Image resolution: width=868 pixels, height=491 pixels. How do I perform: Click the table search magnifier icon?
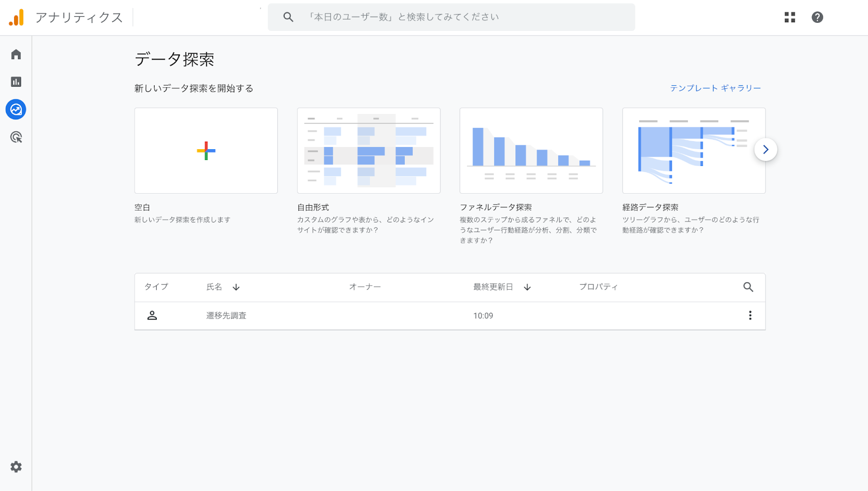[748, 287]
